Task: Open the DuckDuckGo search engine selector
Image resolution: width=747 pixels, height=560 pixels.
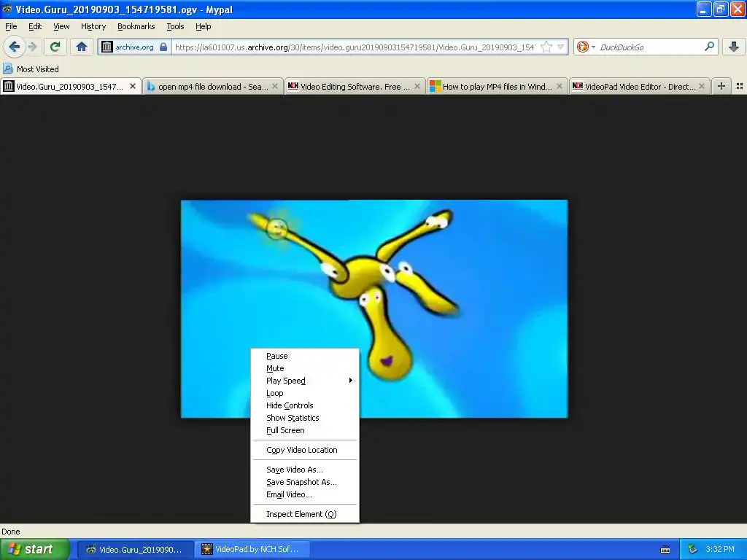Action: pos(586,47)
